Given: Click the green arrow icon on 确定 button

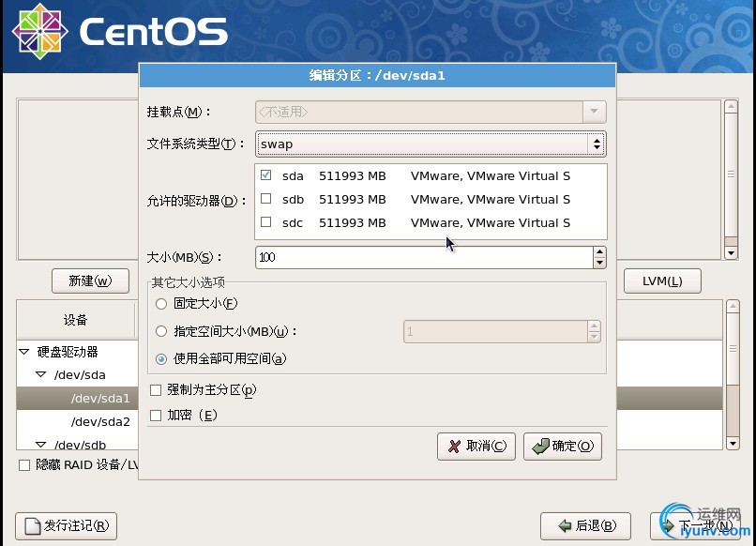Looking at the screenshot, I should coord(541,447).
